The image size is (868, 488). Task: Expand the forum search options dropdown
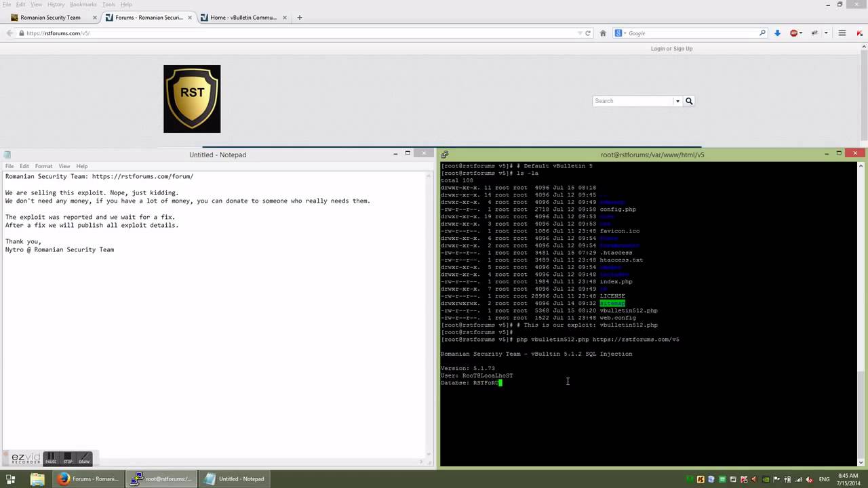[677, 101]
